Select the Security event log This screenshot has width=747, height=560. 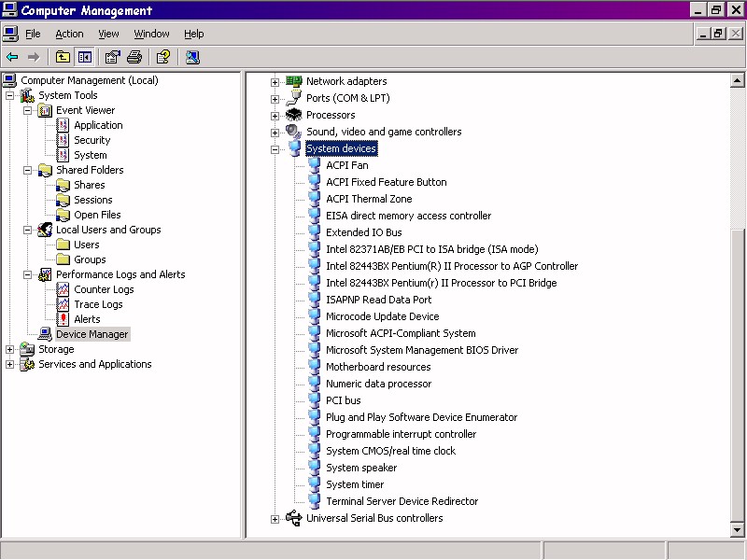tap(92, 140)
